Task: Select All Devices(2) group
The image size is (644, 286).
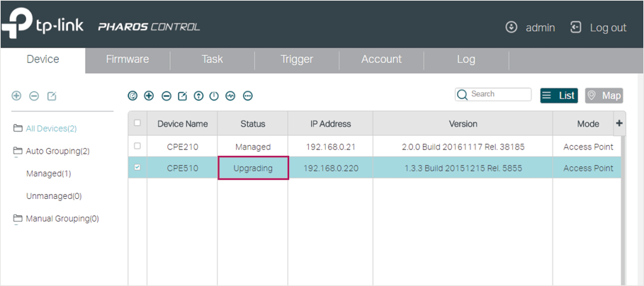Action: point(51,129)
